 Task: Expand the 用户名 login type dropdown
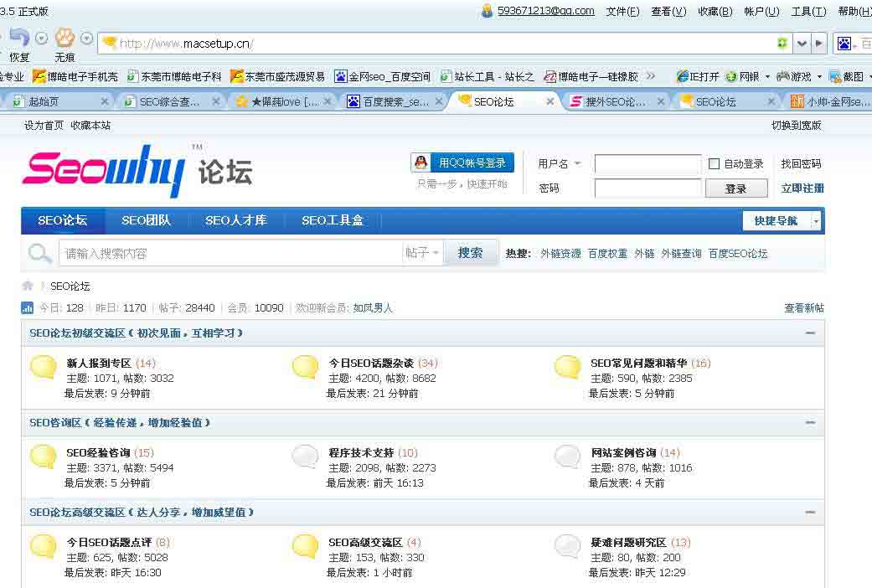(577, 164)
